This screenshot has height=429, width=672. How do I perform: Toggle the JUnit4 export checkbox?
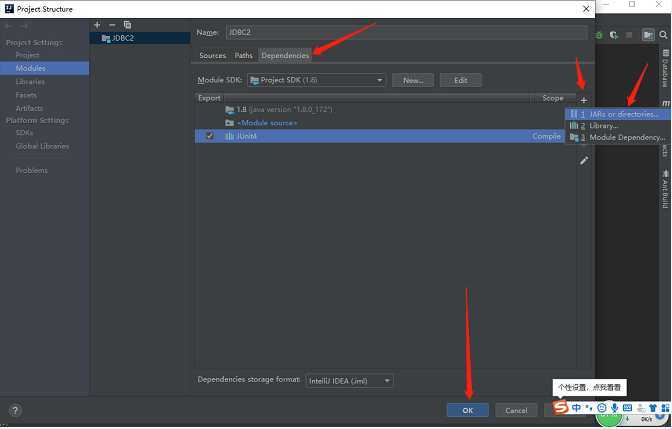[210, 136]
